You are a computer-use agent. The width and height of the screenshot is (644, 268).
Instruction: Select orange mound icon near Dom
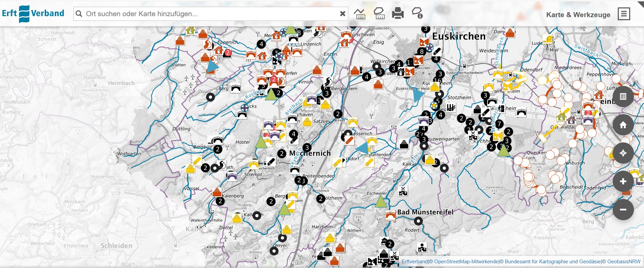coord(510,33)
